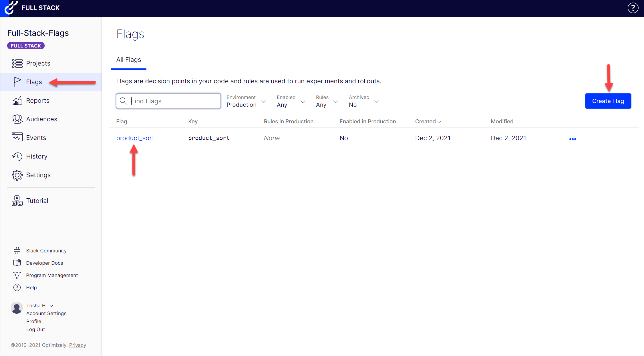644x356 pixels.
Task: Click the Projects list icon
Action: point(17,63)
